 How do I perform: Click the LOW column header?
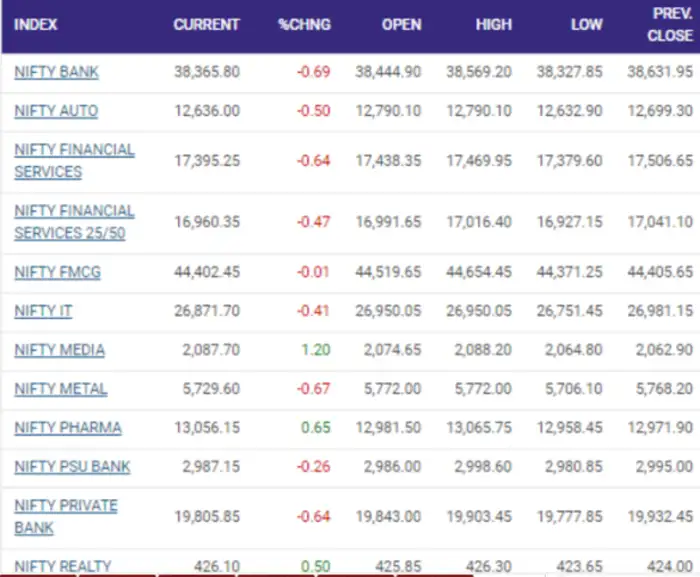586,24
